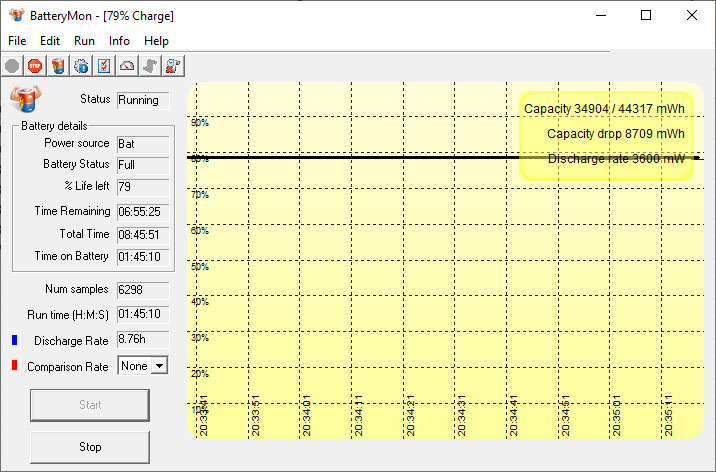
Task: Click the red STOP sign toolbar icon
Action: pos(35,66)
